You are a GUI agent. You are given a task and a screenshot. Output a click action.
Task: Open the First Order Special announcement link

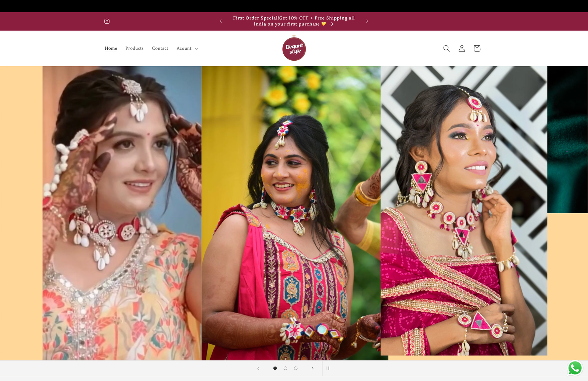pos(294,21)
